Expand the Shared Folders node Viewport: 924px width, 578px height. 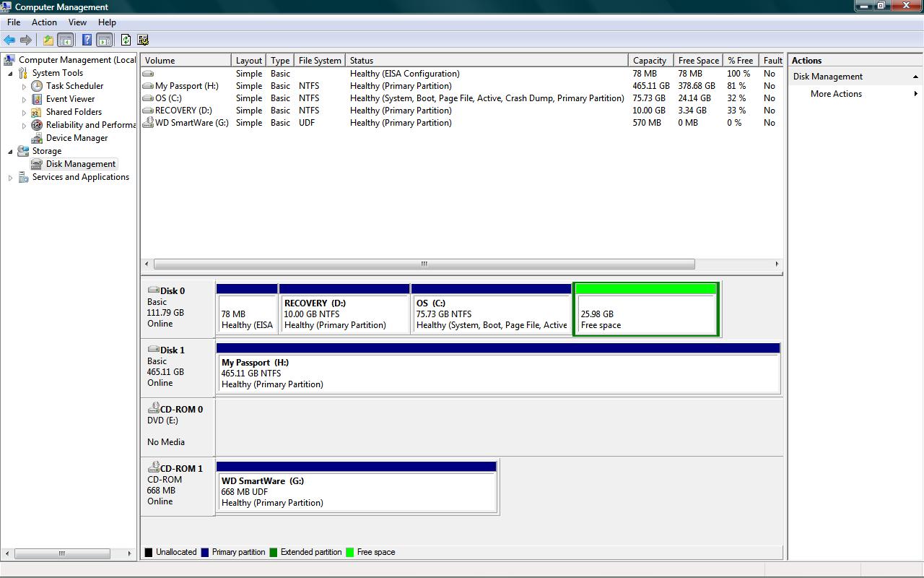[24, 112]
